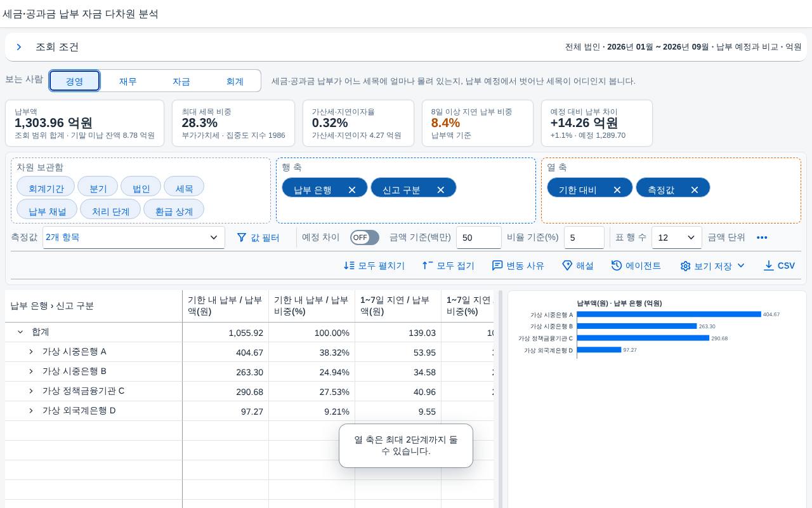Switch to the 재무 viewer tab

coord(128,81)
